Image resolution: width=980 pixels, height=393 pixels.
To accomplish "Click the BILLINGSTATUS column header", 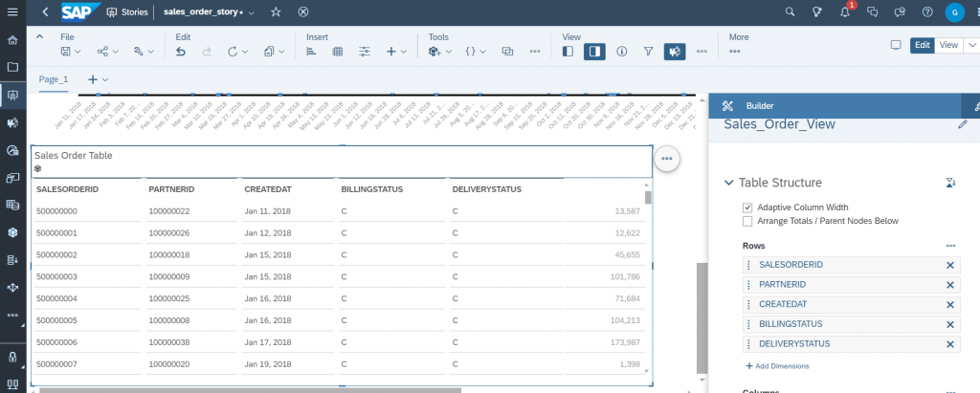I will point(372,189).
